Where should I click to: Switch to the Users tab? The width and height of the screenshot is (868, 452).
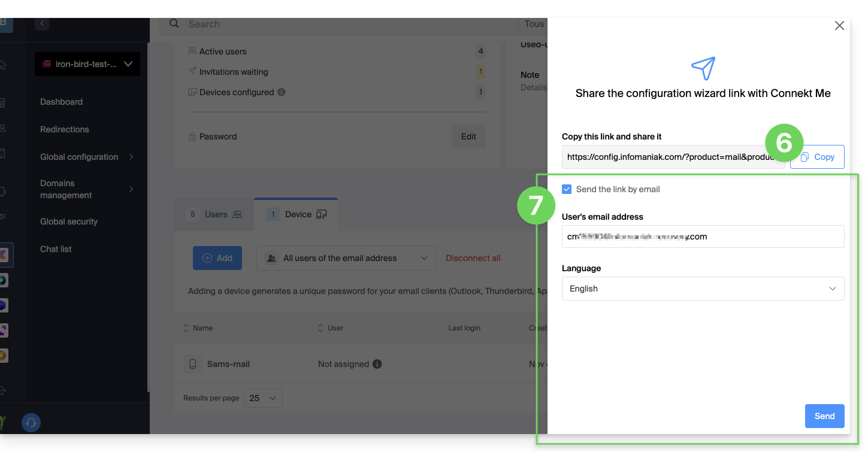click(x=214, y=214)
